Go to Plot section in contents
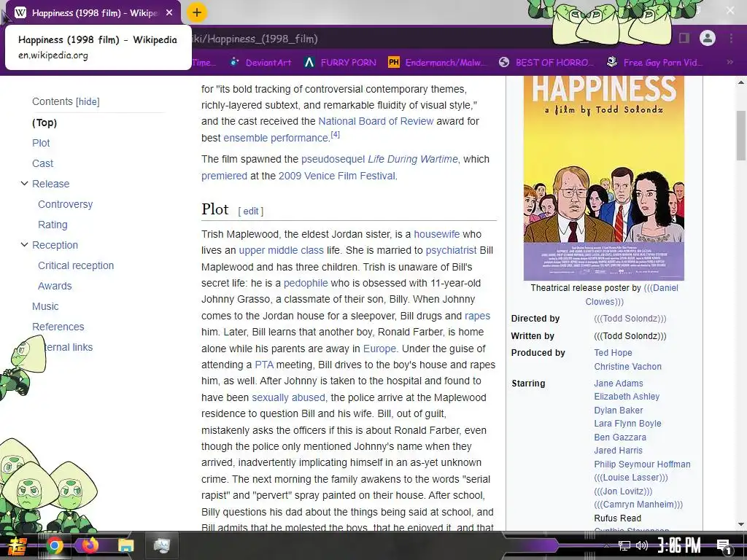747x560 pixels. pos(41,143)
